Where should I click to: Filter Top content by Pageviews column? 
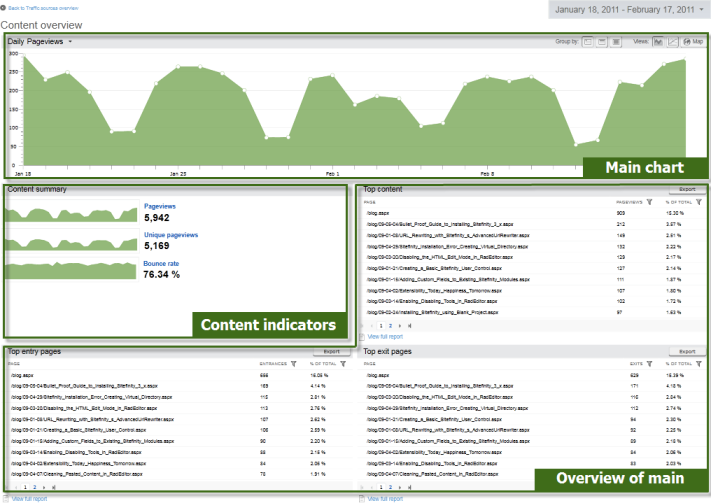pos(650,201)
